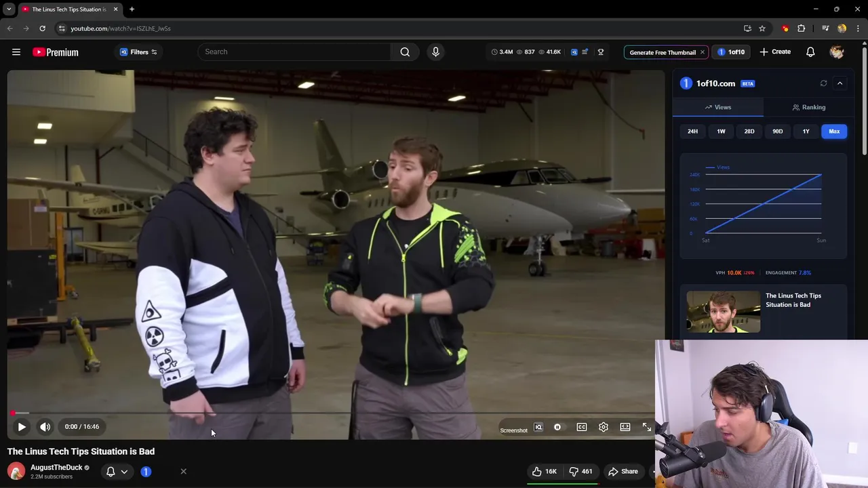868x488 pixels.
Task: Enter fullscreen mode
Action: pos(646,427)
